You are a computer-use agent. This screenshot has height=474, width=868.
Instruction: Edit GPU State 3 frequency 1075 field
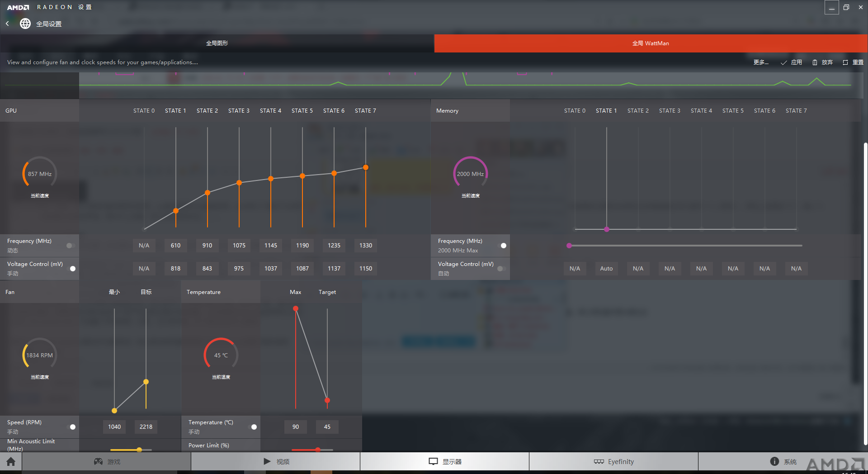coord(239,246)
